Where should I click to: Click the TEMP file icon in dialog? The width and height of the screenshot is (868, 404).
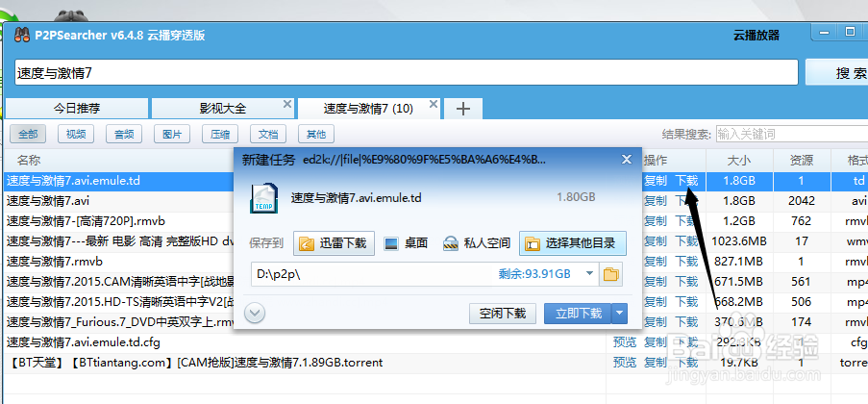(263, 197)
